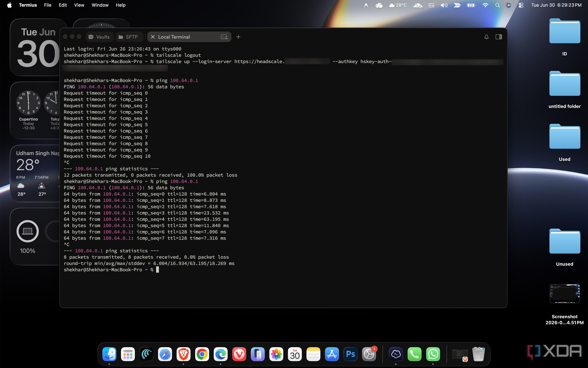Open Calendar from the dock
This screenshot has width=588, height=368.
(295, 354)
